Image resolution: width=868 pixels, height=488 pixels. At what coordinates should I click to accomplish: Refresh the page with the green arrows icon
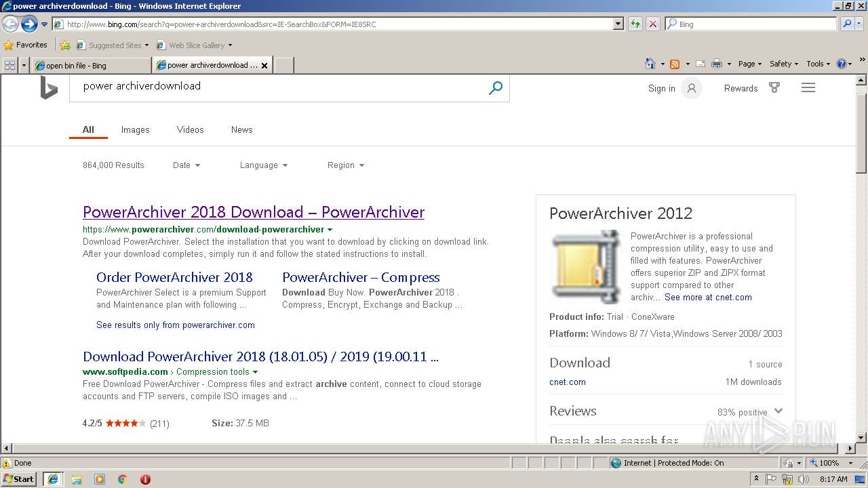635,24
